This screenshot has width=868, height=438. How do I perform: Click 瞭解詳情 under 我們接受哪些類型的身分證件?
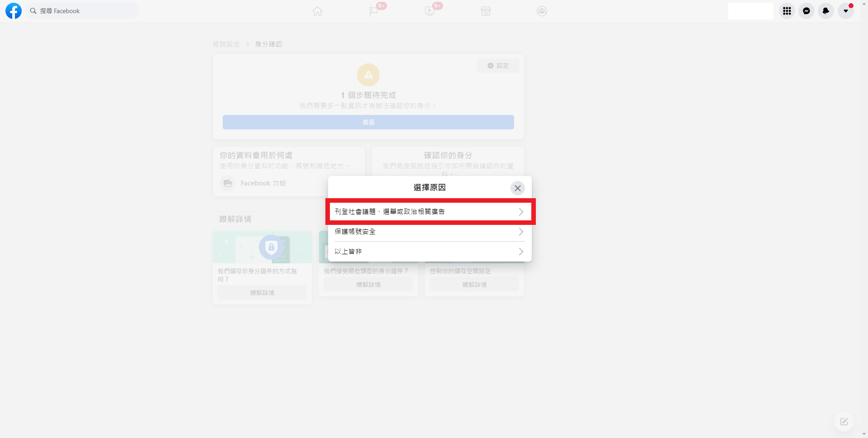coord(368,285)
